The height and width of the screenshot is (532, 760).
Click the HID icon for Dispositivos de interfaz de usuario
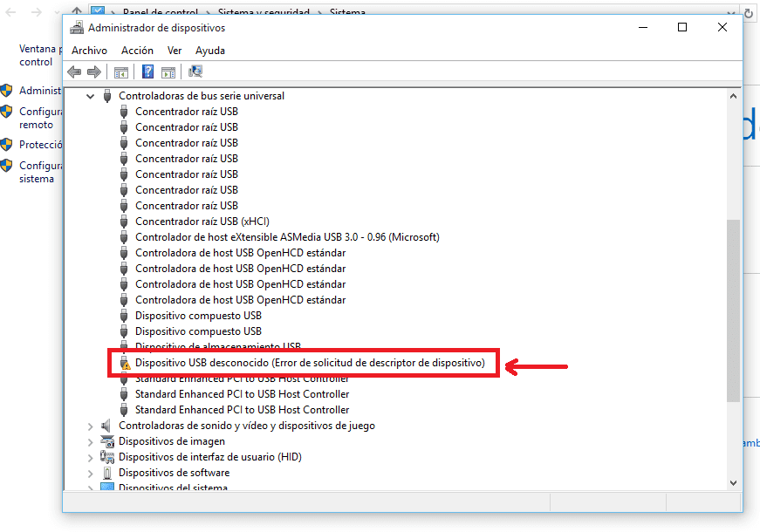(x=107, y=457)
